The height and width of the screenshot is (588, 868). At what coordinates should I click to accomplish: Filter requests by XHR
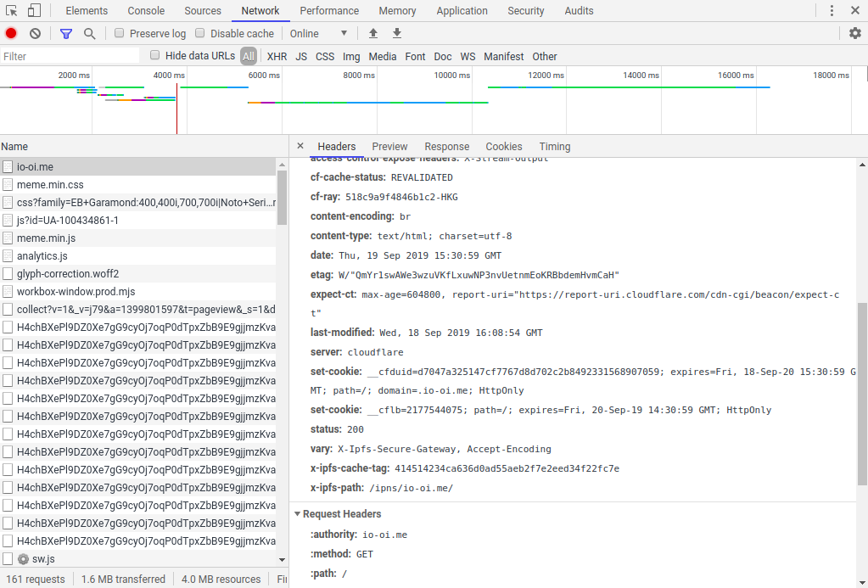(x=277, y=57)
